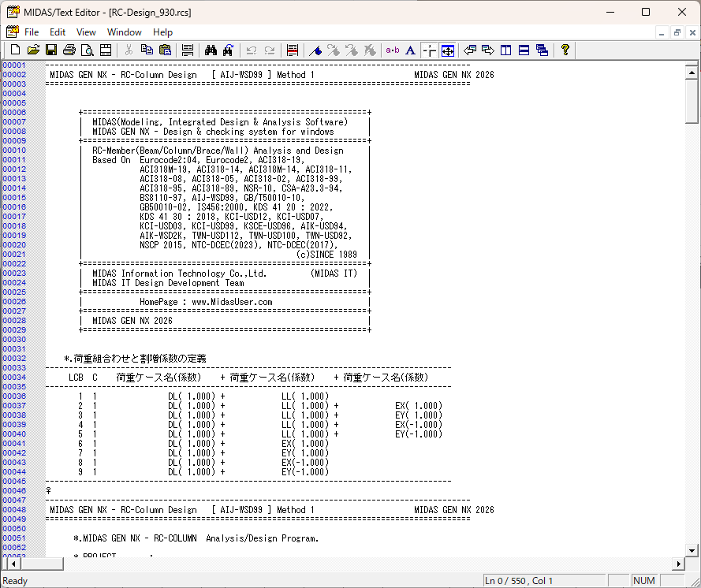
Task: Open the Help menu
Action: (162, 32)
